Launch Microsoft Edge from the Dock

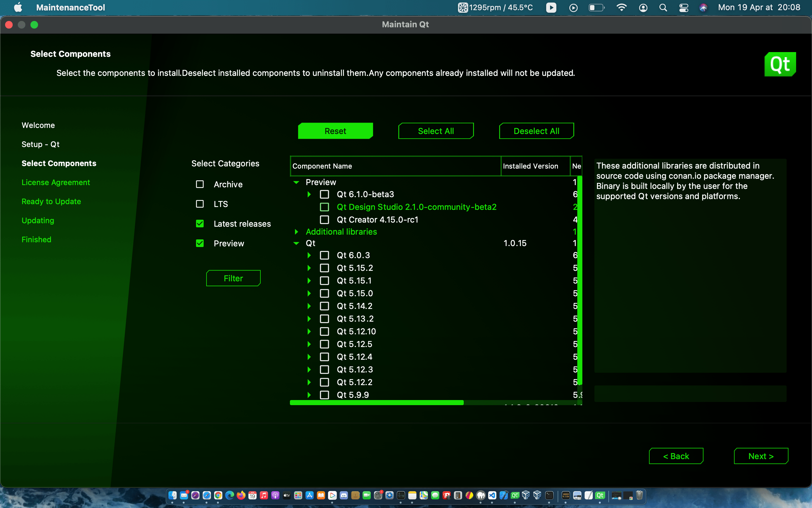(230, 495)
